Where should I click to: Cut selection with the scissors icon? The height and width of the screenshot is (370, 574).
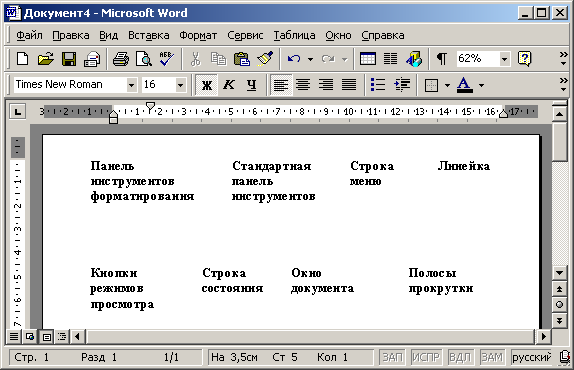tap(195, 59)
